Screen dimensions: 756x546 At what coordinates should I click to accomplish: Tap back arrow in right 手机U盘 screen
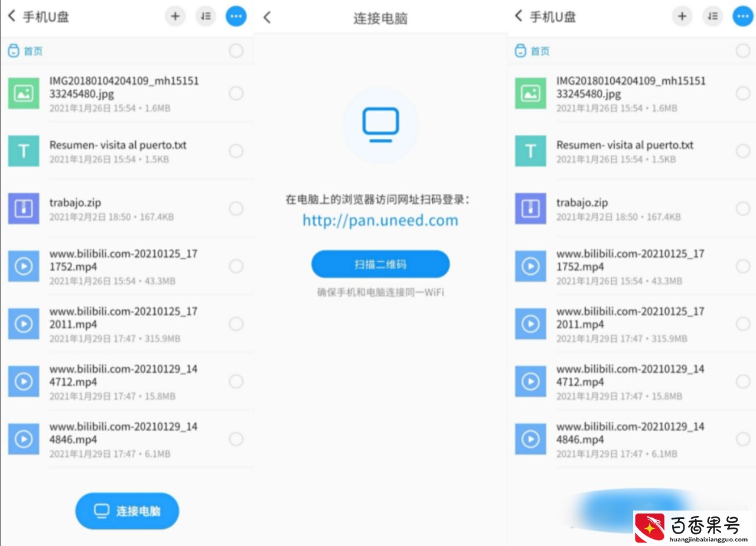coord(519,16)
